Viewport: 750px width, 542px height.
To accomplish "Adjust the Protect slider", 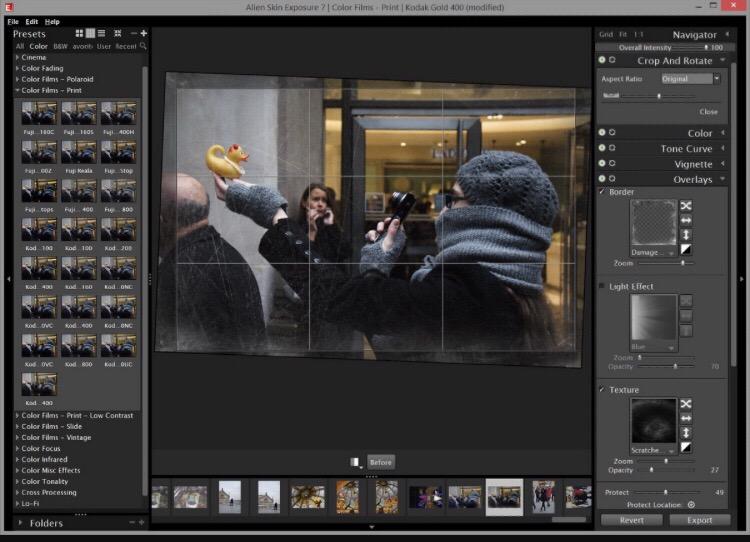I will [668, 492].
